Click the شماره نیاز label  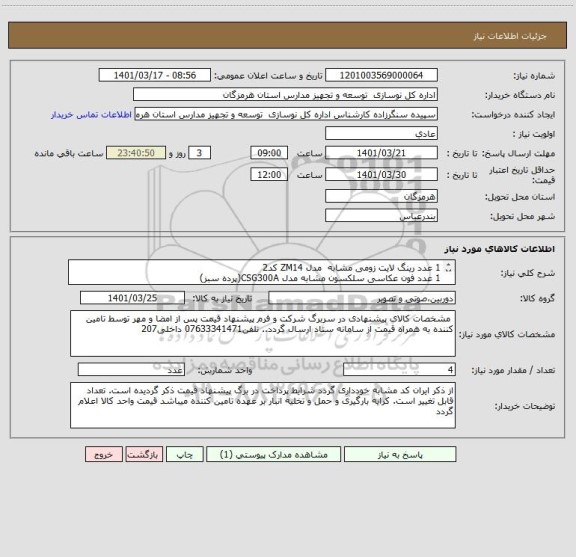coord(534,76)
